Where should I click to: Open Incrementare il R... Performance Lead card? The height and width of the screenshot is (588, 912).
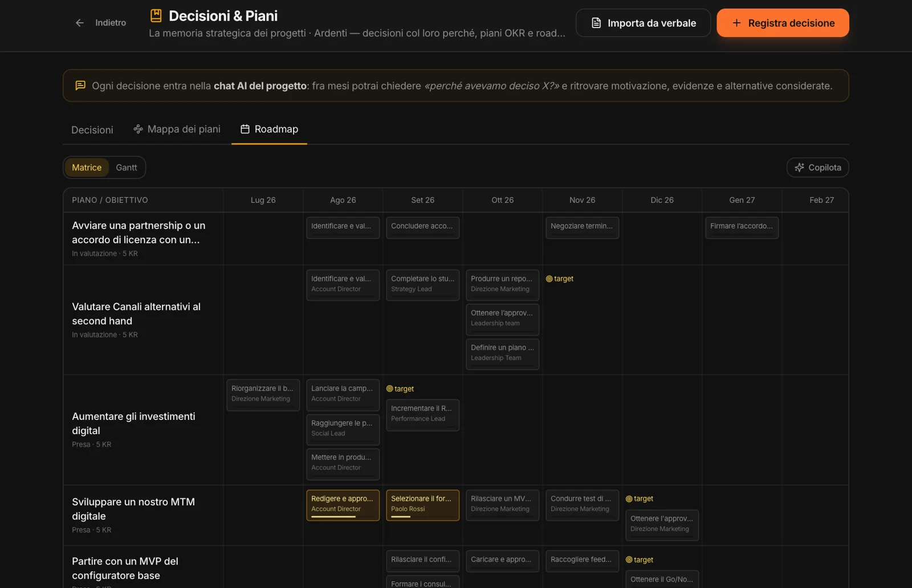pyautogui.click(x=422, y=415)
